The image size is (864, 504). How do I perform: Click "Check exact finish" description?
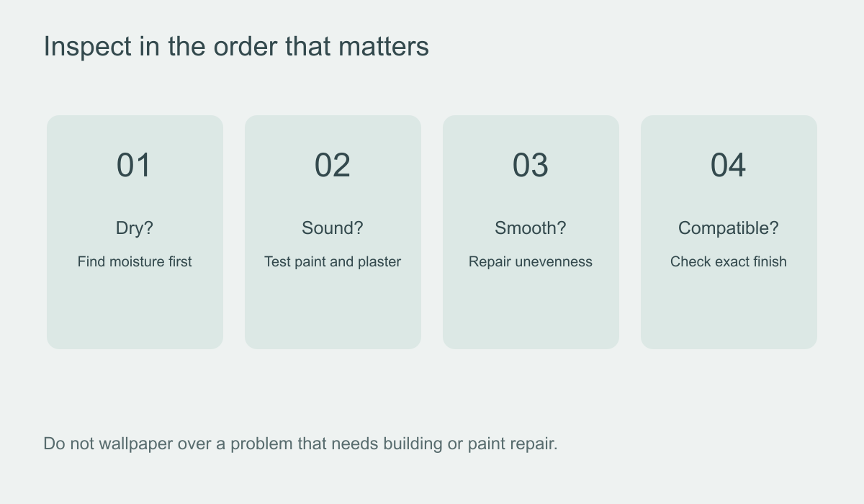point(729,261)
